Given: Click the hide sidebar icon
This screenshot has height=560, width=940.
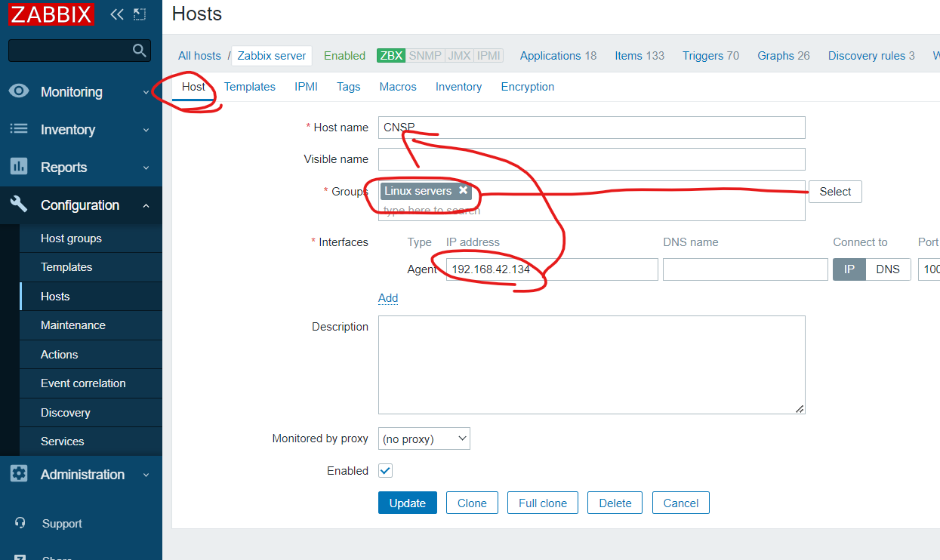Looking at the screenshot, I should coord(140,14).
